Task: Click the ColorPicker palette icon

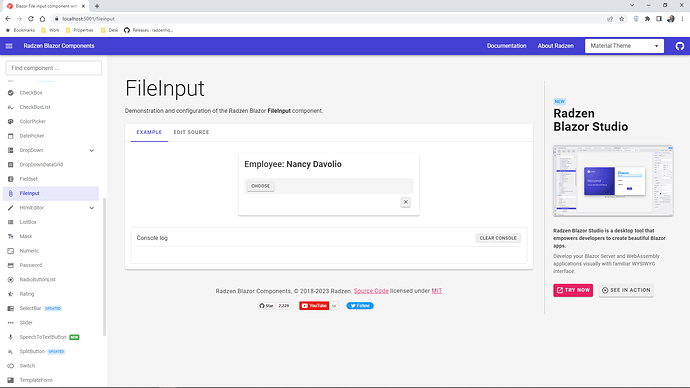Action: (11, 121)
